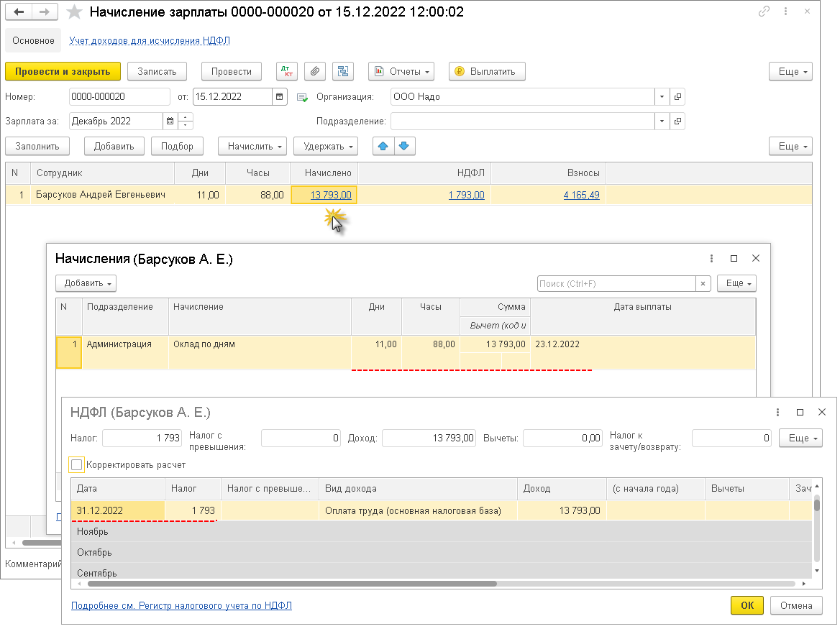Image resolution: width=840 pixels, height=629 pixels.
Task: Open Организация record with the open-form icon
Action: pyautogui.click(x=677, y=97)
